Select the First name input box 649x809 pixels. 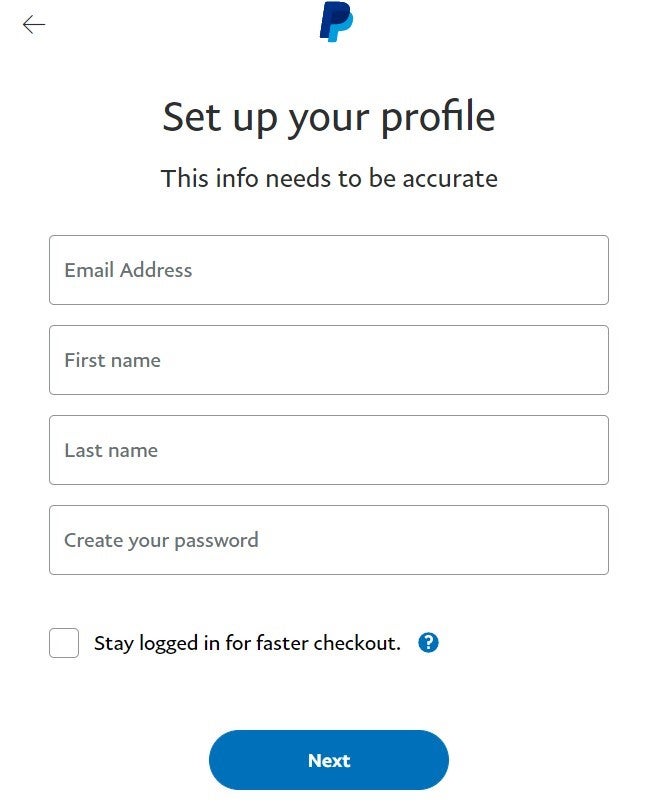329,360
